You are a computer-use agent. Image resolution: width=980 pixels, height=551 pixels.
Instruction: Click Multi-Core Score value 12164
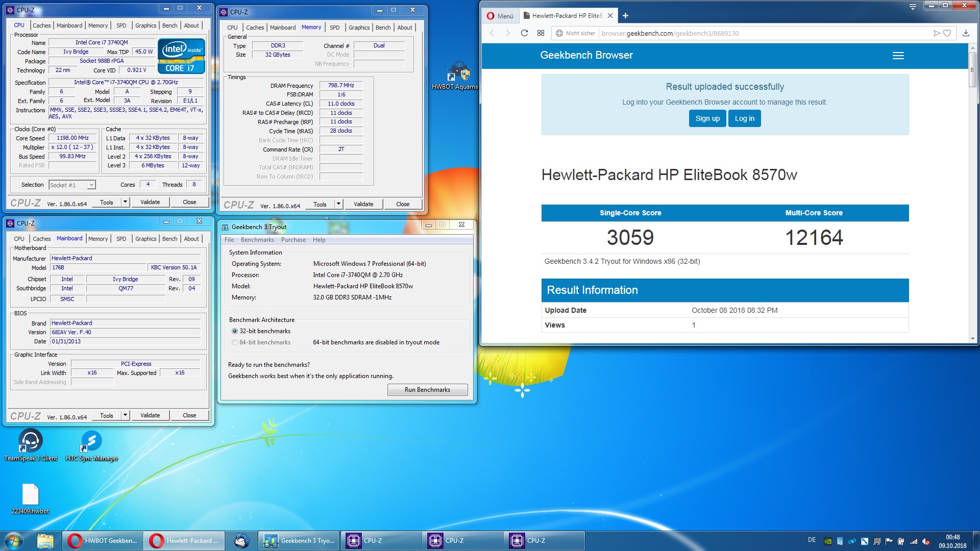(814, 237)
